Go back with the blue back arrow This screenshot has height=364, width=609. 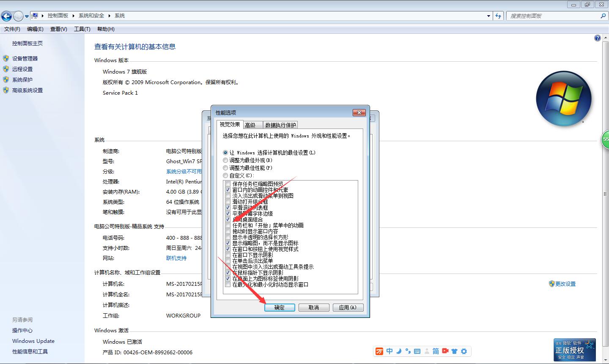tap(6, 16)
